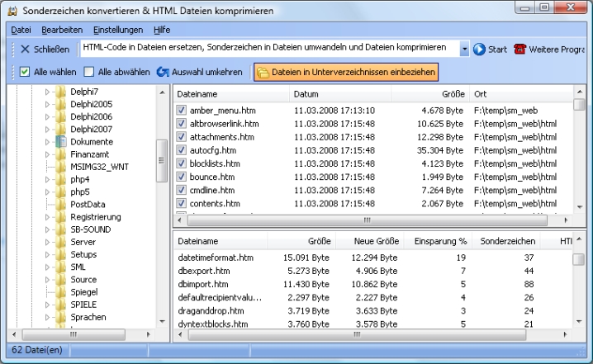Select the Delphi2007 folder icon

tap(61, 129)
